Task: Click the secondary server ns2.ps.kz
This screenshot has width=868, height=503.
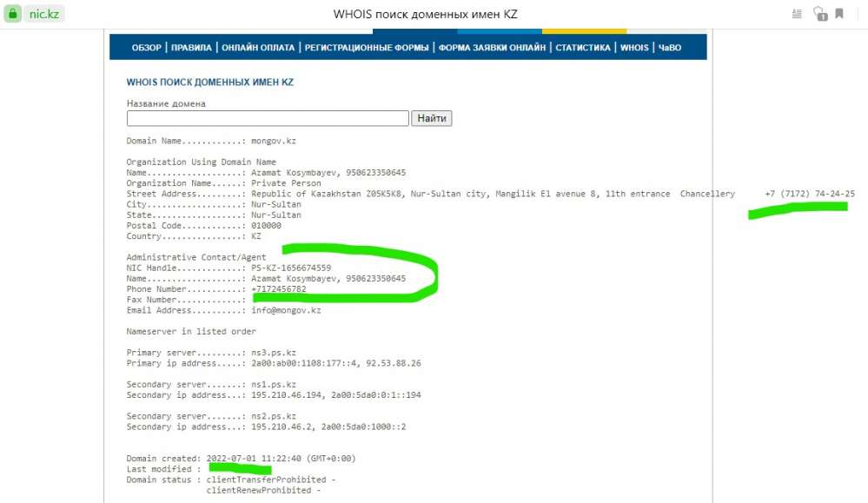Action: (x=274, y=415)
